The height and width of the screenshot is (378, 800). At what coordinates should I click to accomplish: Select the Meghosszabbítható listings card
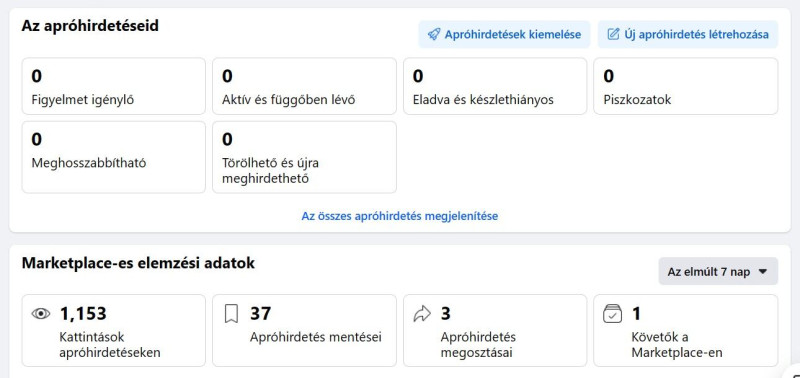113,157
